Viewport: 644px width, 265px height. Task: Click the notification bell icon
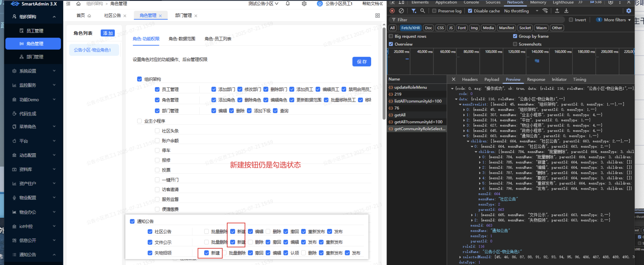pos(288,4)
